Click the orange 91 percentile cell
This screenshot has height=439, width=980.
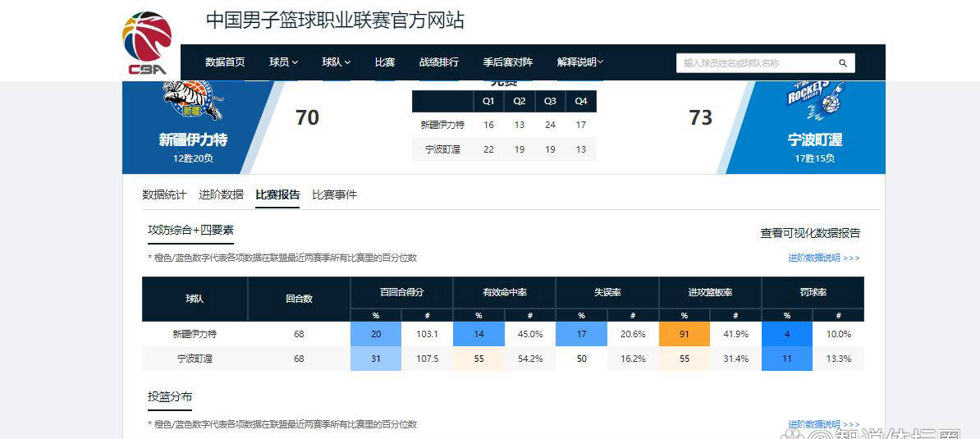click(x=685, y=334)
